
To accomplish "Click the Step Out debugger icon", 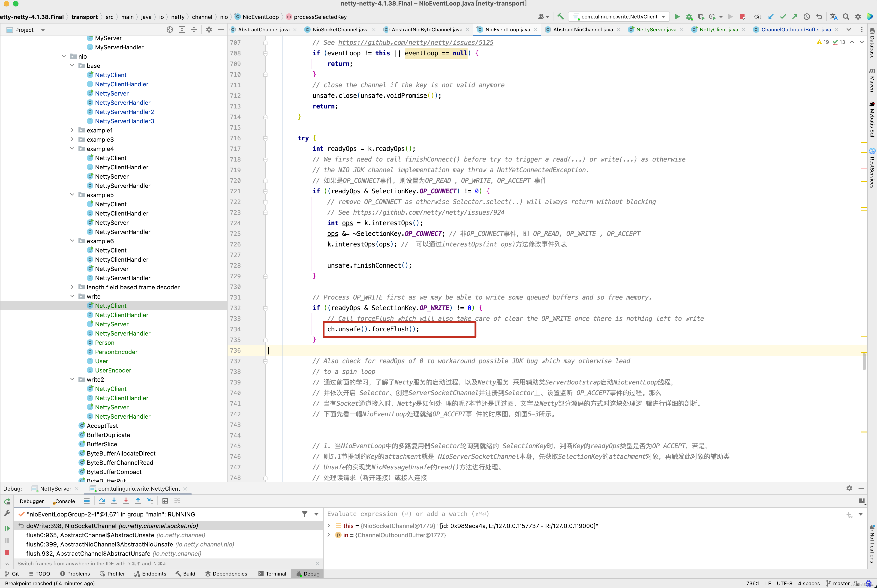I will [x=138, y=501].
